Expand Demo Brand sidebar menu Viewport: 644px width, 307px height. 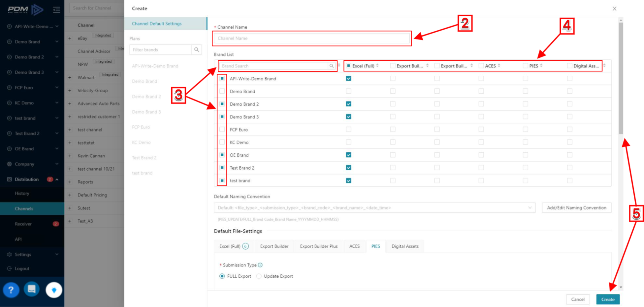pos(57,42)
